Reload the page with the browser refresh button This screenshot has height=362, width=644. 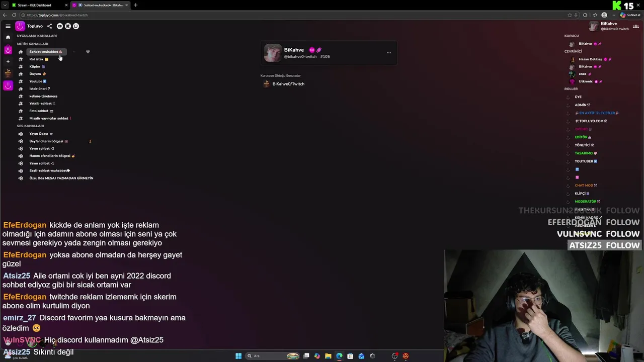14,15
